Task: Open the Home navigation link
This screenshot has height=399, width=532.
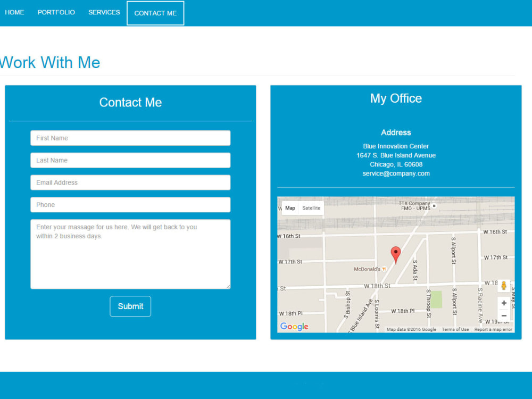Action: pyautogui.click(x=14, y=13)
